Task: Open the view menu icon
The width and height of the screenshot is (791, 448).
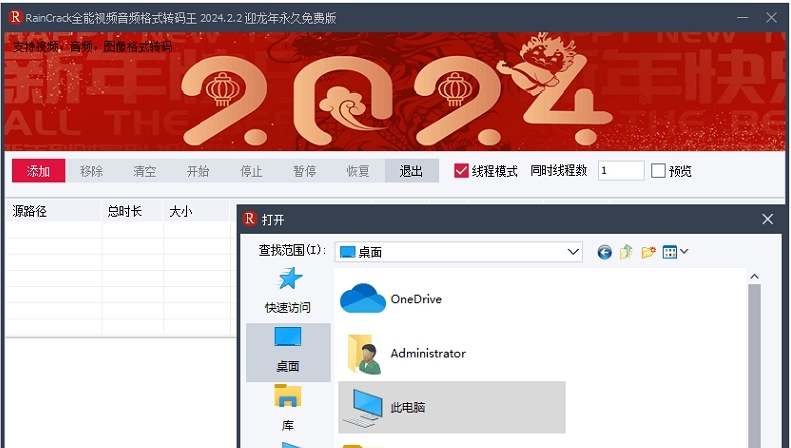Action: tap(670, 252)
